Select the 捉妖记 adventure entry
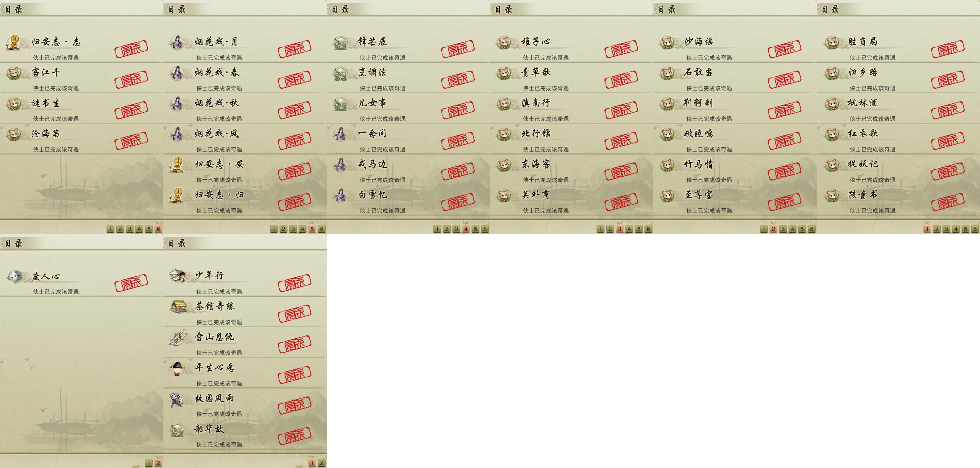This screenshot has width=980, height=468. [898, 170]
